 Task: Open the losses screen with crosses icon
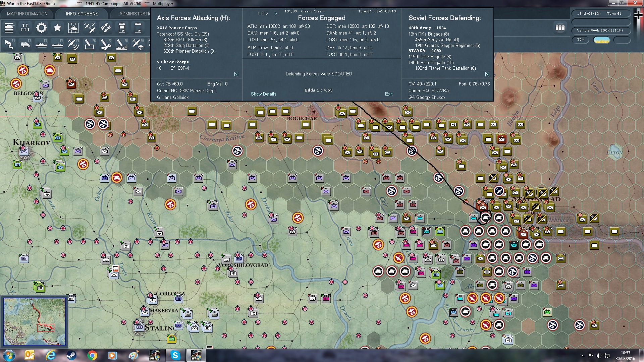(25, 28)
